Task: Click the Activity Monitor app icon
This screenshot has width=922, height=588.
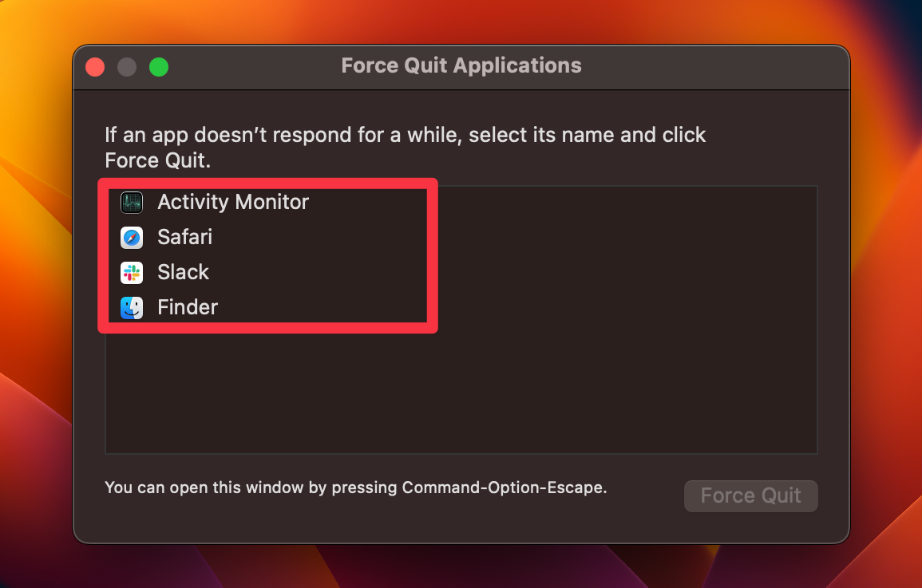Action: (x=131, y=202)
